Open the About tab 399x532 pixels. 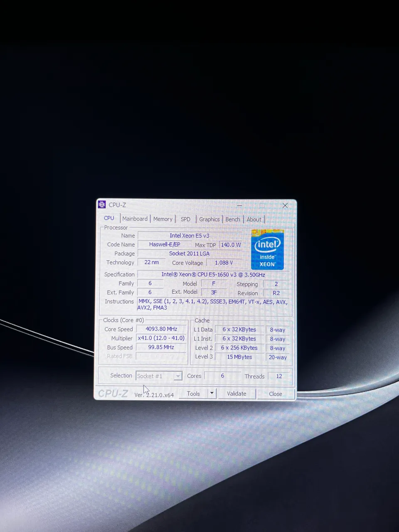pyautogui.click(x=254, y=219)
